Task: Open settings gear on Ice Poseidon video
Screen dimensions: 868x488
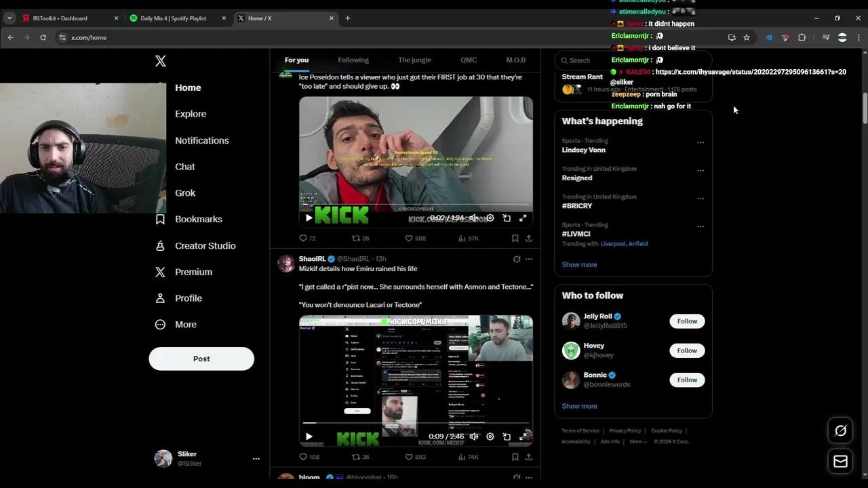Action: click(x=490, y=218)
